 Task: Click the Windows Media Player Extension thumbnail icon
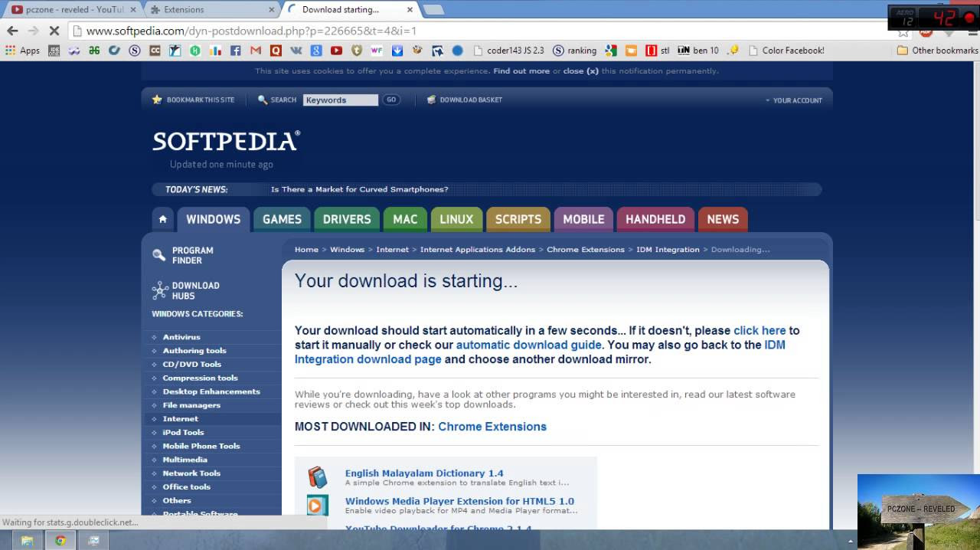(x=318, y=506)
